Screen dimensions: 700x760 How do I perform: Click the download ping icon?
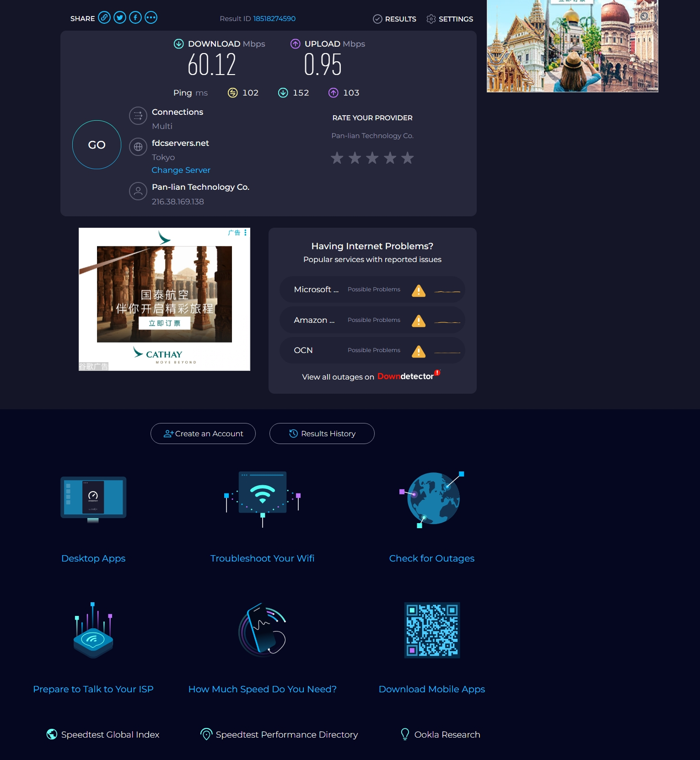(x=283, y=93)
